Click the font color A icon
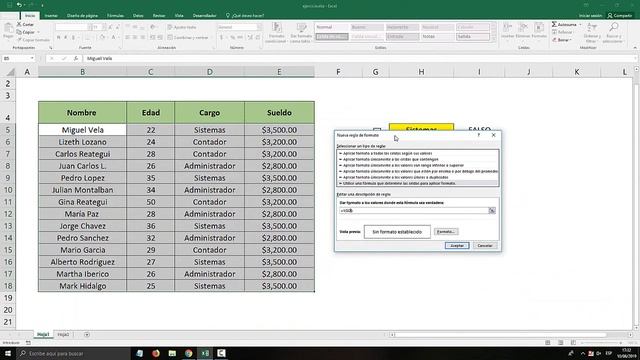 coord(113,38)
